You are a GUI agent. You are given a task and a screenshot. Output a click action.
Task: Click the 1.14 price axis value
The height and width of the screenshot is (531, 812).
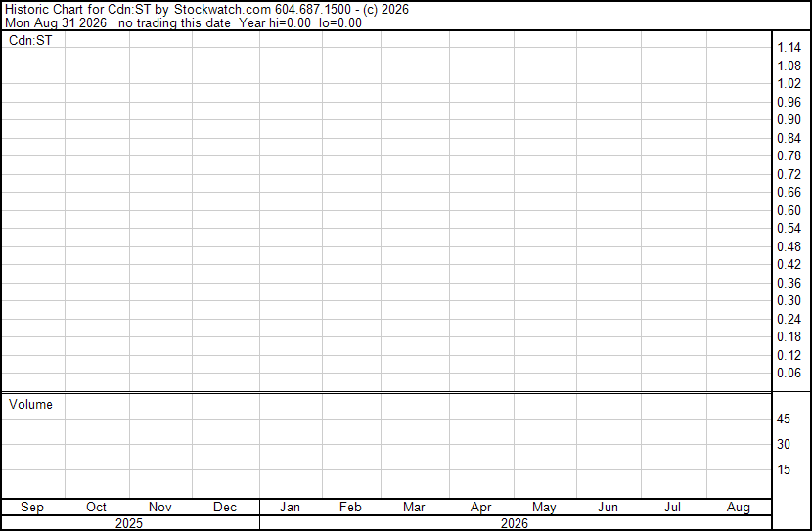click(x=789, y=48)
